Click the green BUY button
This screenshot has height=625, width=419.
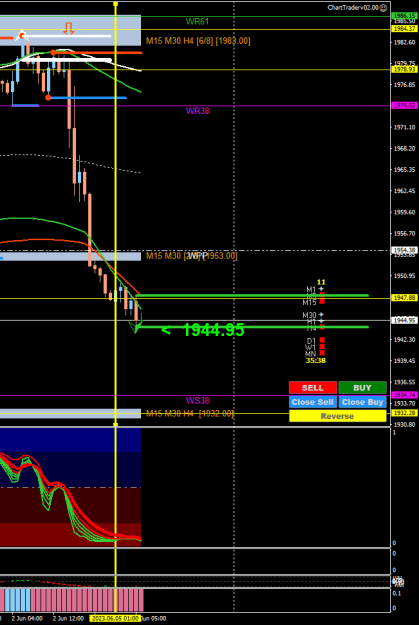point(363,388)
